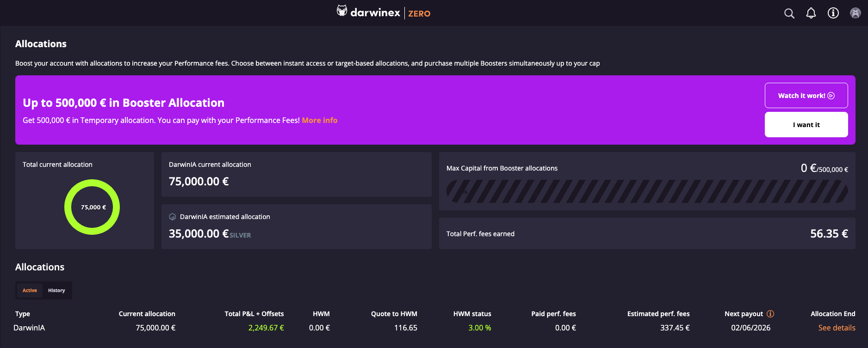The image size is (868, 348).
Task: Click the SILVER tier label
Action: 240,235
